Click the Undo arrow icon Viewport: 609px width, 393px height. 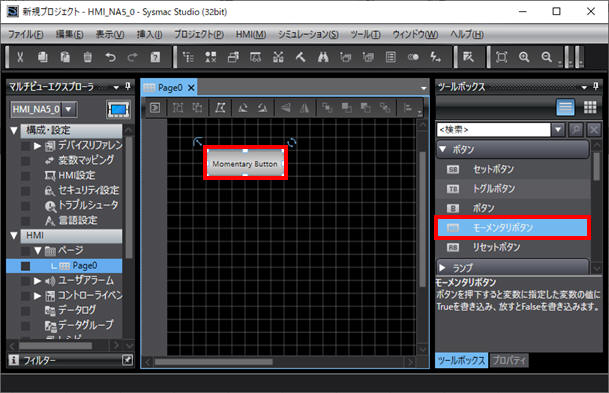point(110,57)
